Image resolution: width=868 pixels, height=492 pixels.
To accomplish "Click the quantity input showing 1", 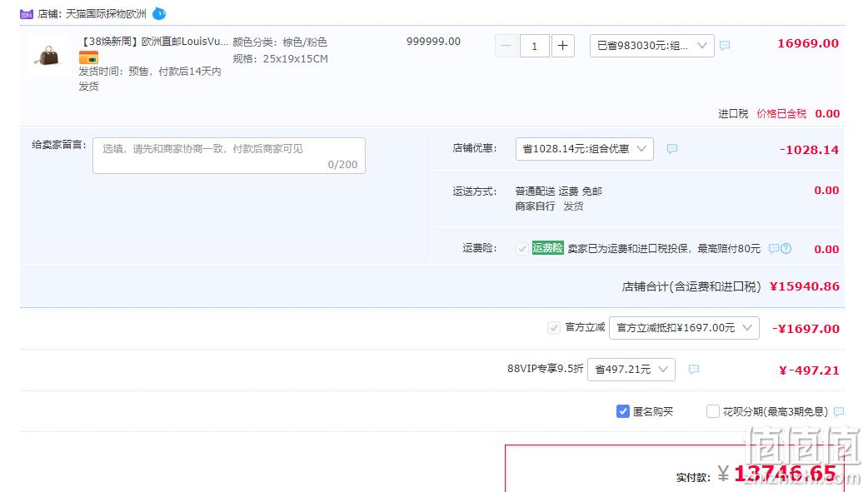I will pos(534,46).
